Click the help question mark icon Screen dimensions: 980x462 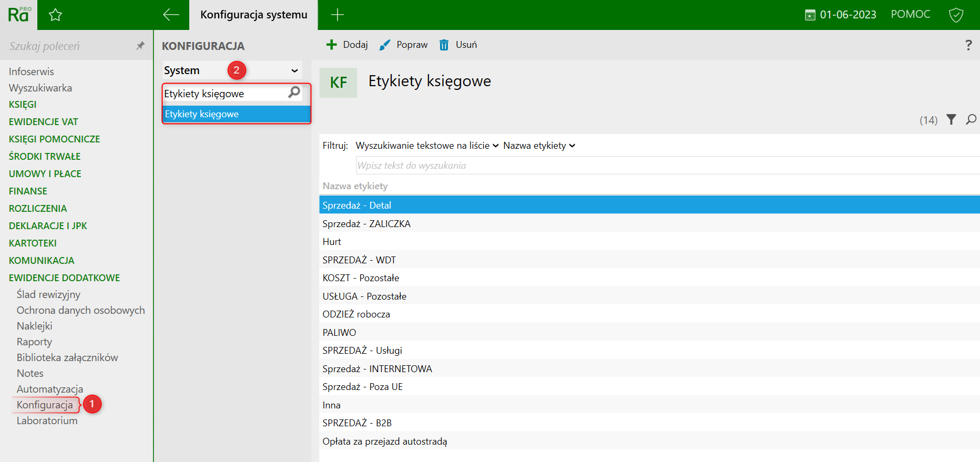968,45
